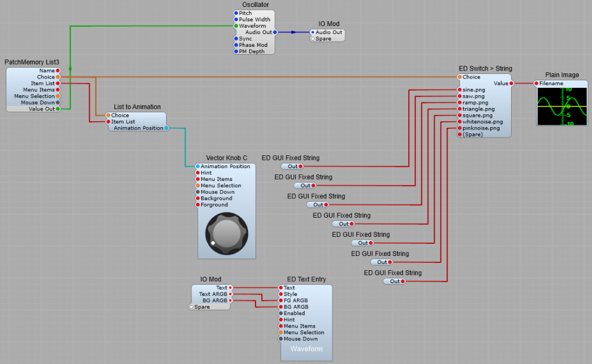
Task: Click the Sync input on the Oscillator
Action: tap(237, 39)
